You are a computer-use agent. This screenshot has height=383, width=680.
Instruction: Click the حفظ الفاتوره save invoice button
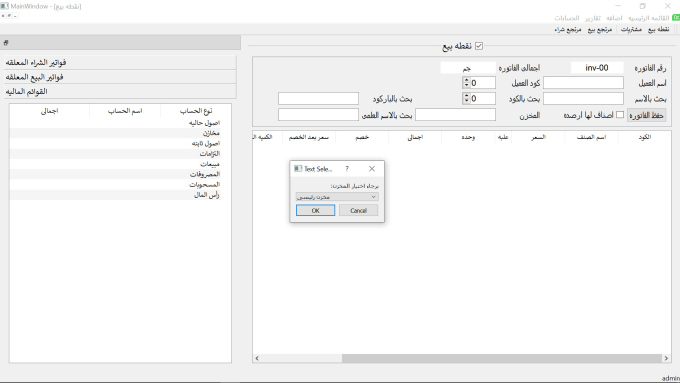(x=646, y=115)
